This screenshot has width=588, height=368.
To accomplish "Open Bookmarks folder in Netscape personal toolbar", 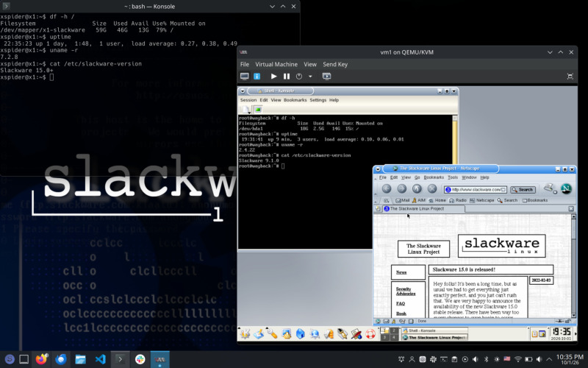I will click(x=535, y=200).
